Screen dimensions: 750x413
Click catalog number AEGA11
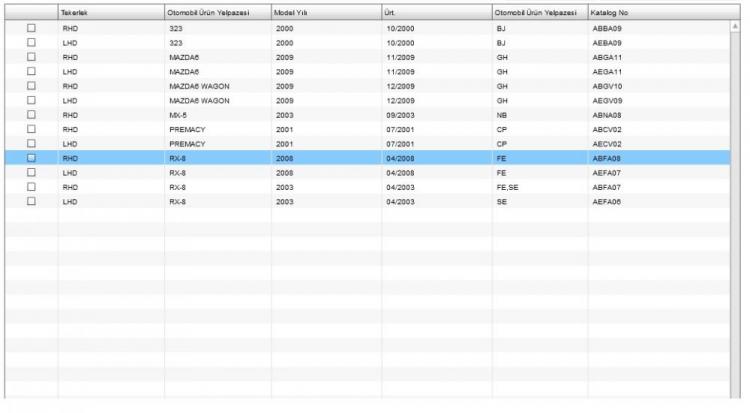(x=607, y=72)
